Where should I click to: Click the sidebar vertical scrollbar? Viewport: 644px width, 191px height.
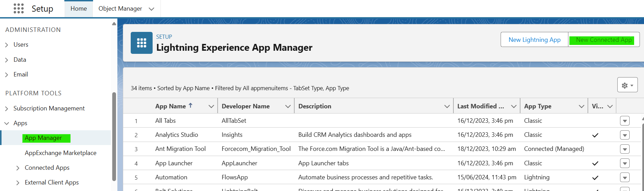click(114, 137)
